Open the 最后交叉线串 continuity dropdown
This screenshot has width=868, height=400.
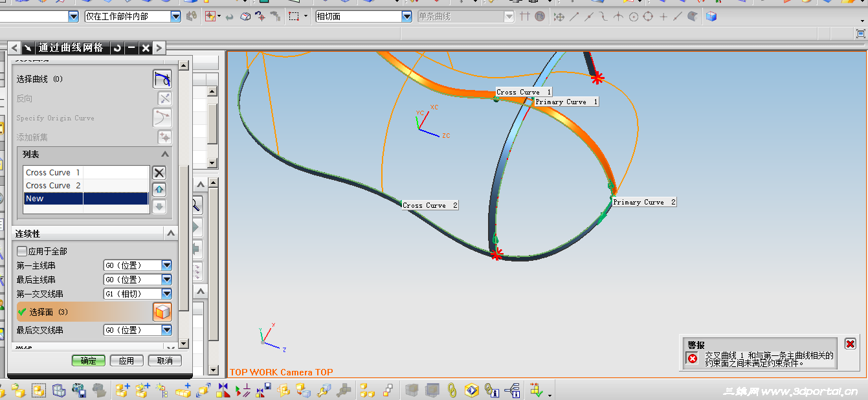coord(167,330)
